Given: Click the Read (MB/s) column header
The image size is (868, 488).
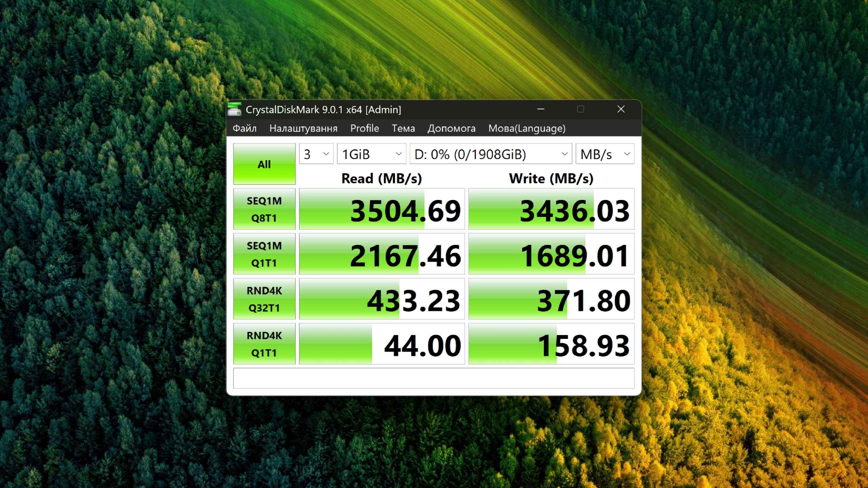Looking at the screenshot, I should (382, 178).
